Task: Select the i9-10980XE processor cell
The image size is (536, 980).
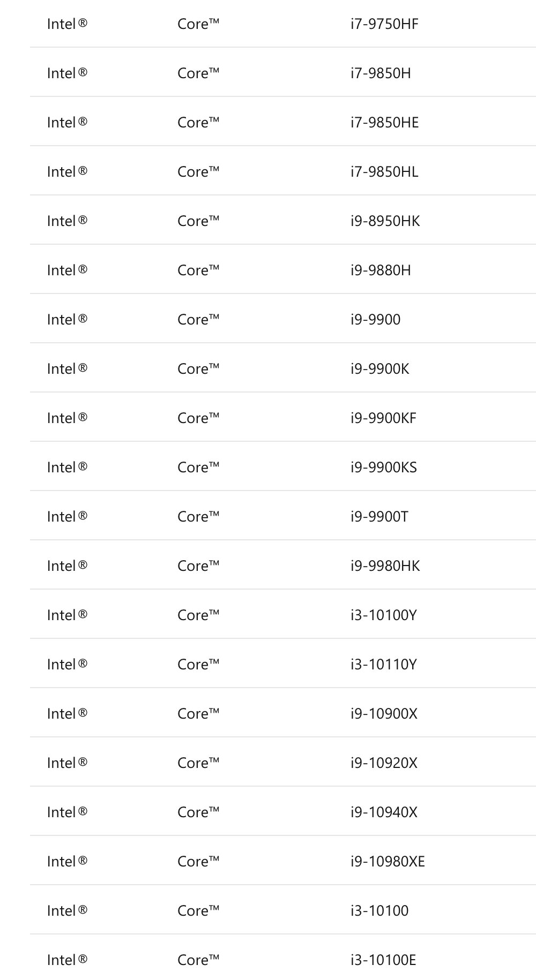Action: click(x=388, y=862)
